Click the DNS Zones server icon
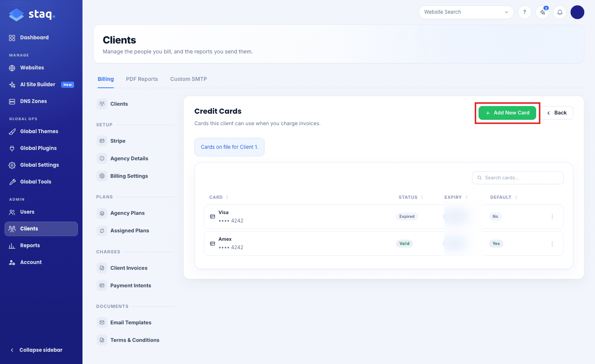 click(x=12, y=101)
